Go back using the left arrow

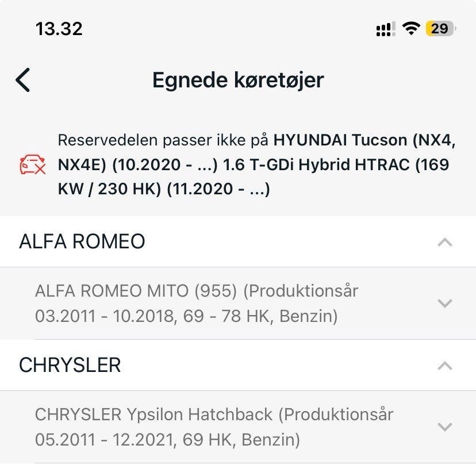23,80
